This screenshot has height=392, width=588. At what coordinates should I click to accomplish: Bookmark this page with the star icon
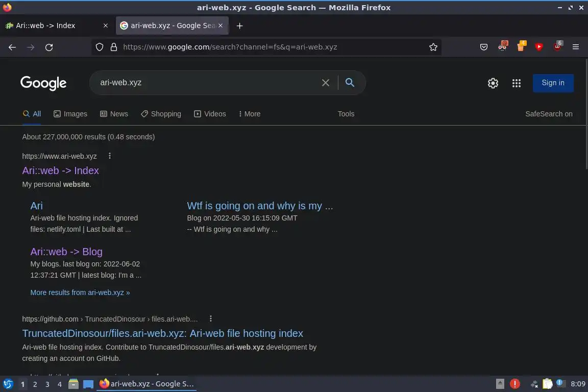click(x=433, y=47)
